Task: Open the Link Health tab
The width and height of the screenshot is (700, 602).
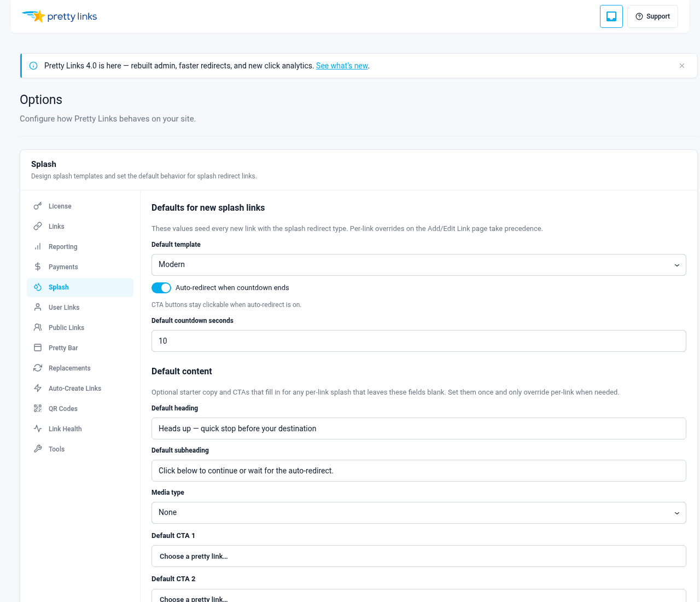Action: coord(80,429)
